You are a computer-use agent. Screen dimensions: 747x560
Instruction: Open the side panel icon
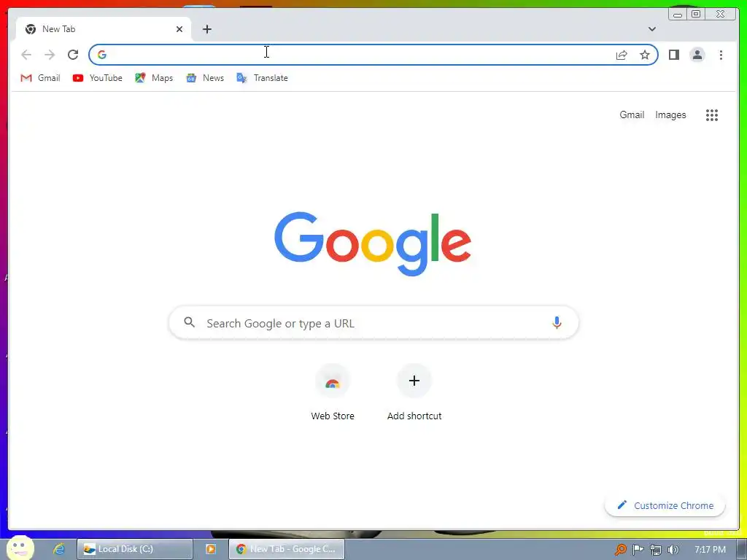point(673,55)
